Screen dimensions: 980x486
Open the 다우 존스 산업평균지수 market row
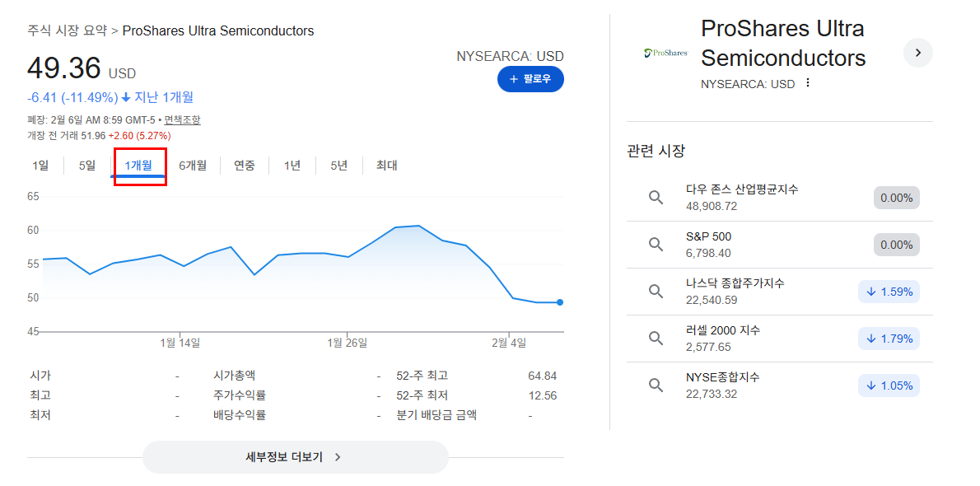(x=779, y=198)
